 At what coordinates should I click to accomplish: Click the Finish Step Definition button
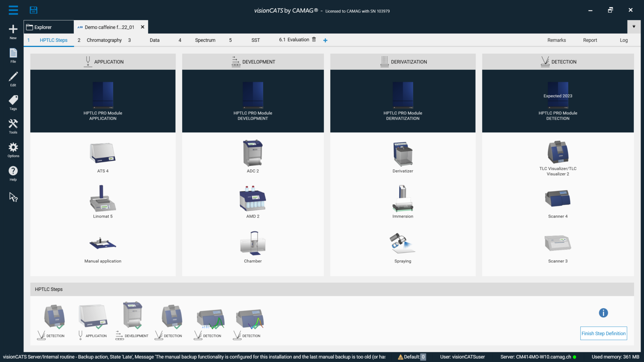(603, 333)
